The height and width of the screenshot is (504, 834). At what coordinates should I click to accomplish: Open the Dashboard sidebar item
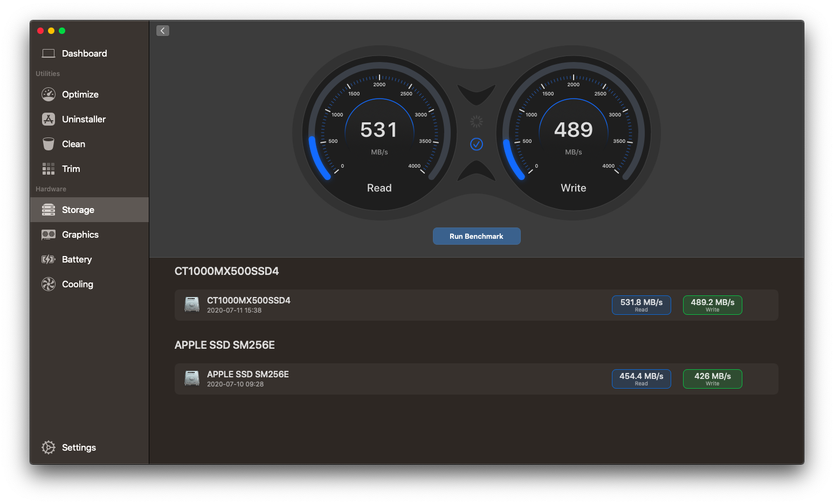point(89,53)
